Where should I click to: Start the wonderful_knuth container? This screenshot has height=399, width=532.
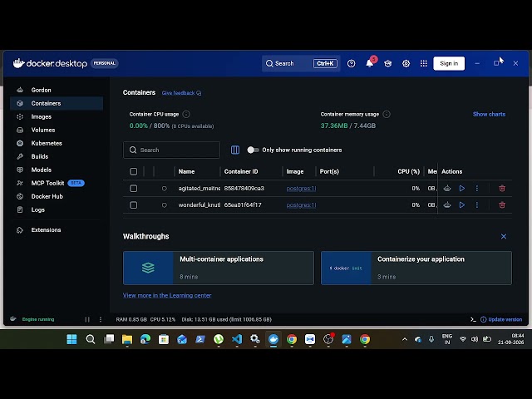tap(462, 205)
